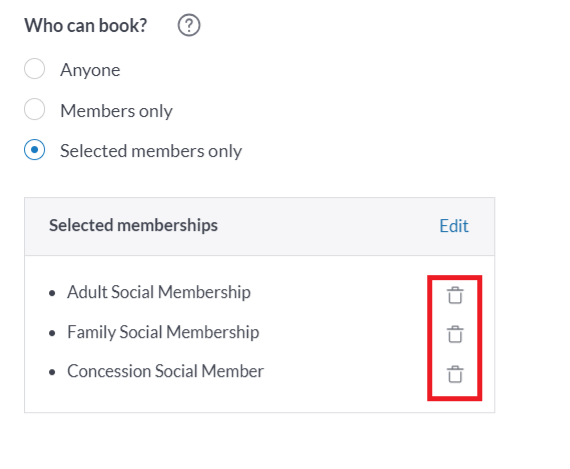
Task: Click the Anyone option label
Action: 90,70
